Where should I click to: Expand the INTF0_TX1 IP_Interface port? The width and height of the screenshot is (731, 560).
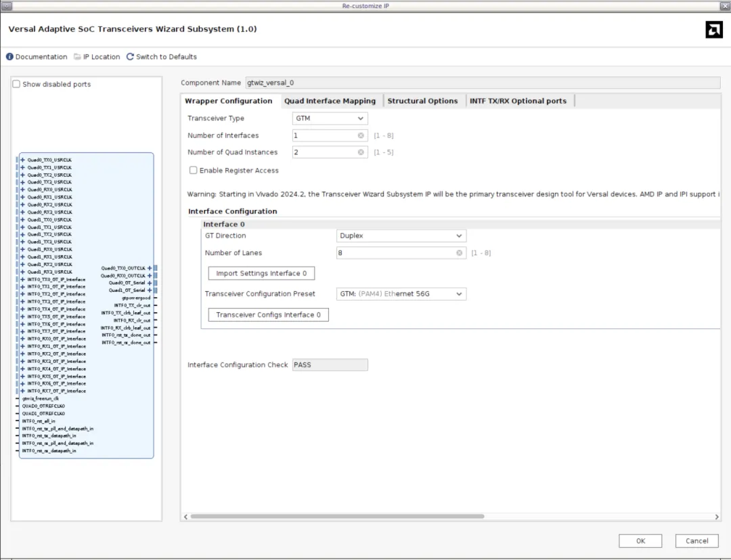tap(22, 286)
